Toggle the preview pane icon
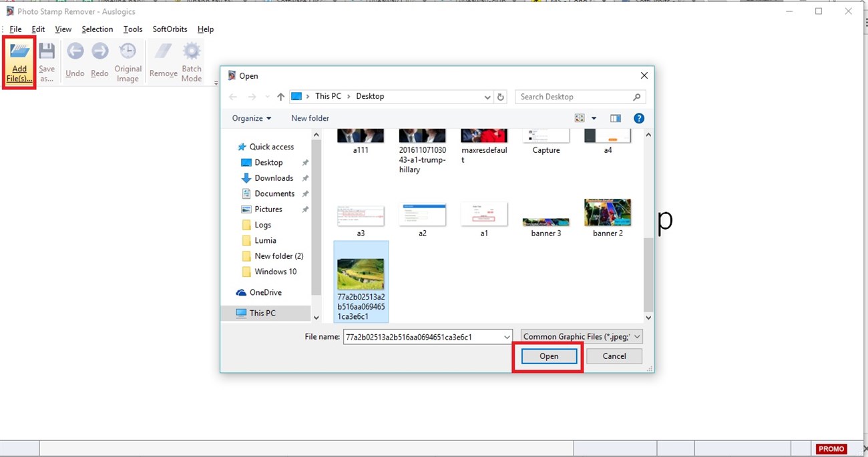Screen dimensions: 868x457 pyautogui.click(x=615, y=118)
